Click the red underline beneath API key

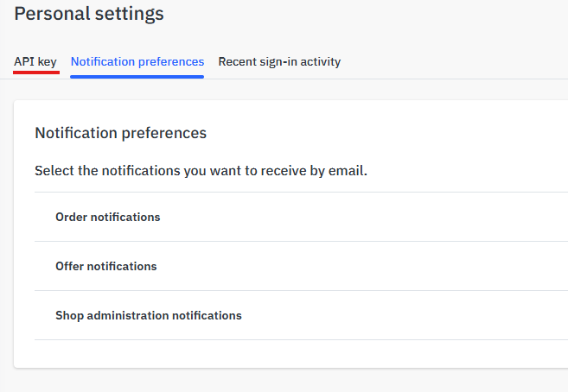[x=36, y=73]
